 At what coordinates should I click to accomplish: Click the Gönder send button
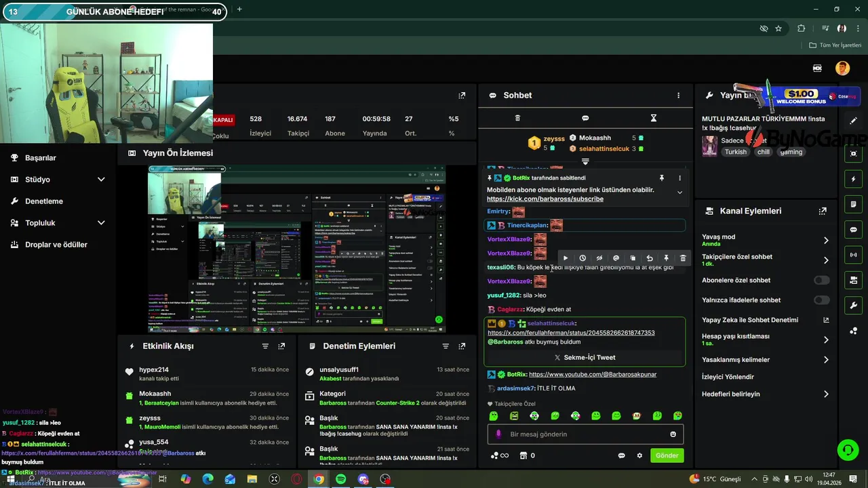click(x=667, y=455)
